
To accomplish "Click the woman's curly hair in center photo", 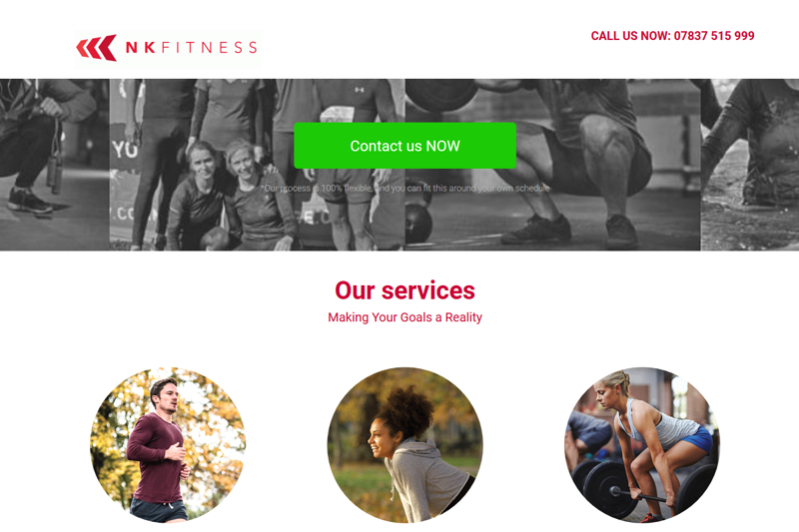I will [407, 412].
